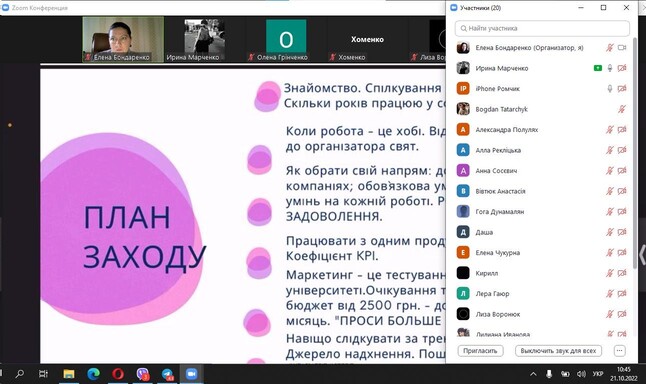Toggle microphone of Елена Бондаренко (Организатор)
The height and width of the screenshot is (384, 646).
(x=610, y=48)
